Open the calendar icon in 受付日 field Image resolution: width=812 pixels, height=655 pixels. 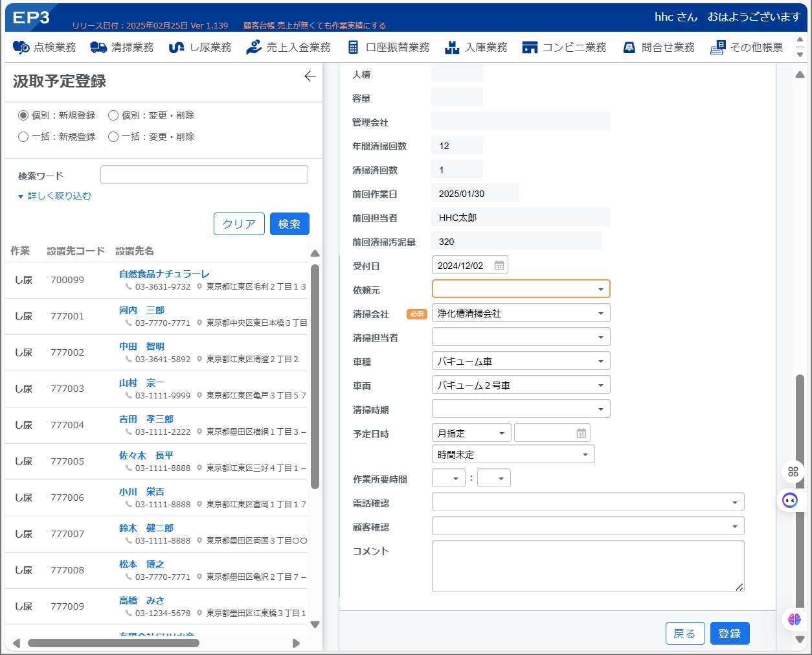[499, 266]
